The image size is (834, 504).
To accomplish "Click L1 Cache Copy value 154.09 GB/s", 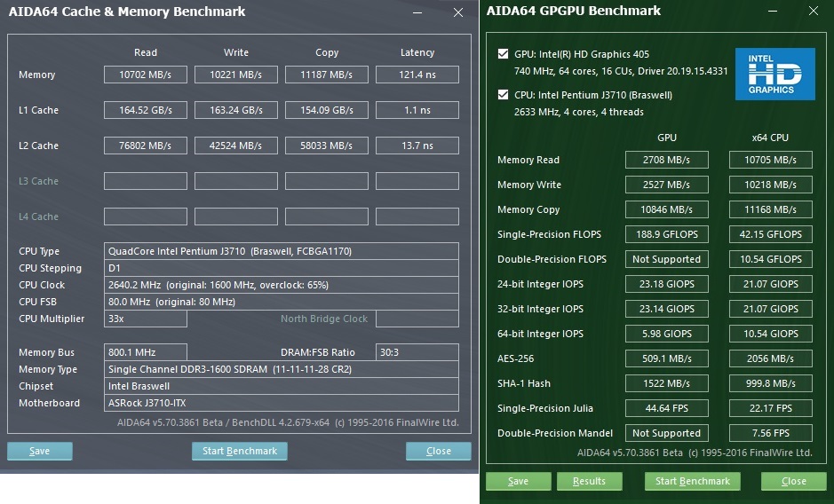I will pos(327,110).
